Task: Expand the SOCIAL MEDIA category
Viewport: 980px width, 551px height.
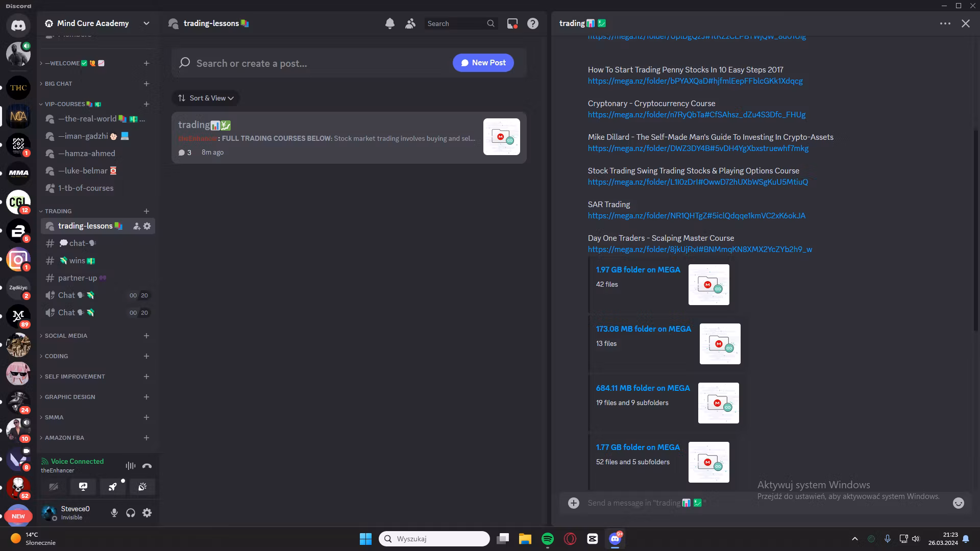Action: [x=66, y=336]
